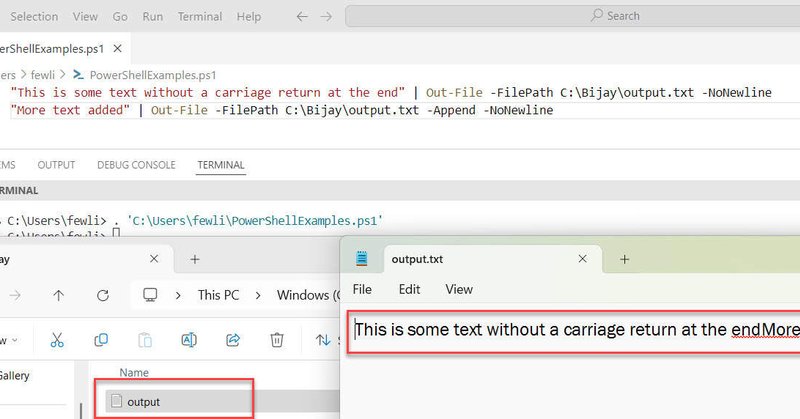Viewport: 800px width, 419px height.
Task: Open the Notepad View menu
Action: (459, 289)
